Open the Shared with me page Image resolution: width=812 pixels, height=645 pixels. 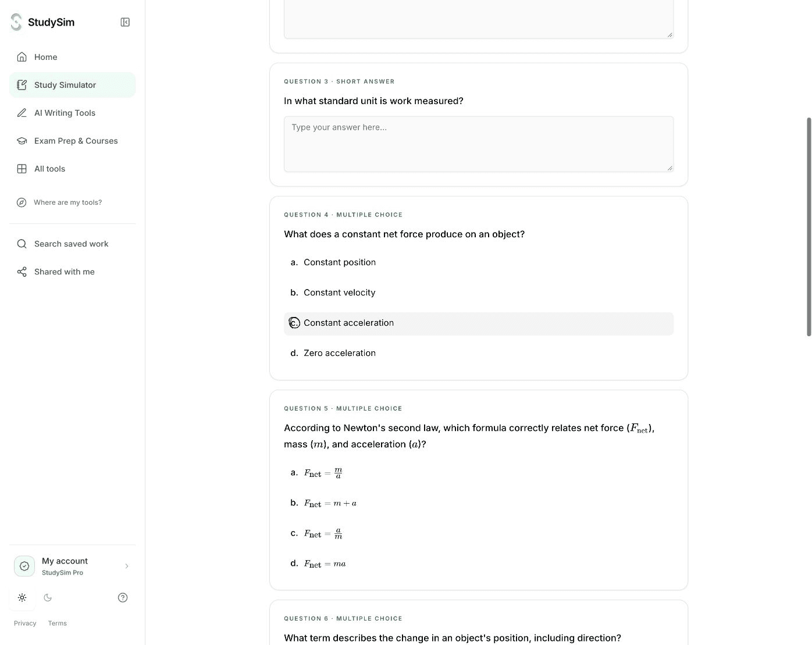pyautogui.click(x=73, y=272)
